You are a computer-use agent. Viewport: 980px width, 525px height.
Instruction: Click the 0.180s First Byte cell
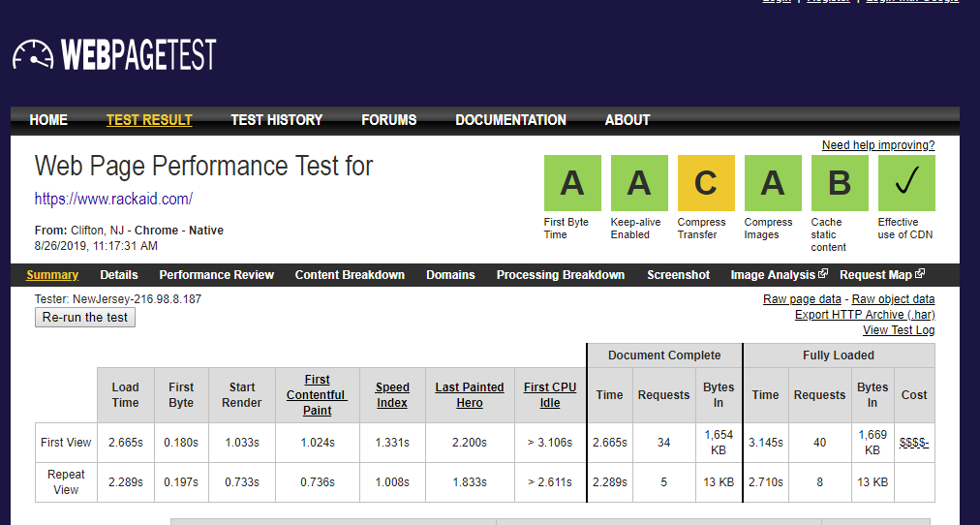pyautogui.click(x=181, y=443)
